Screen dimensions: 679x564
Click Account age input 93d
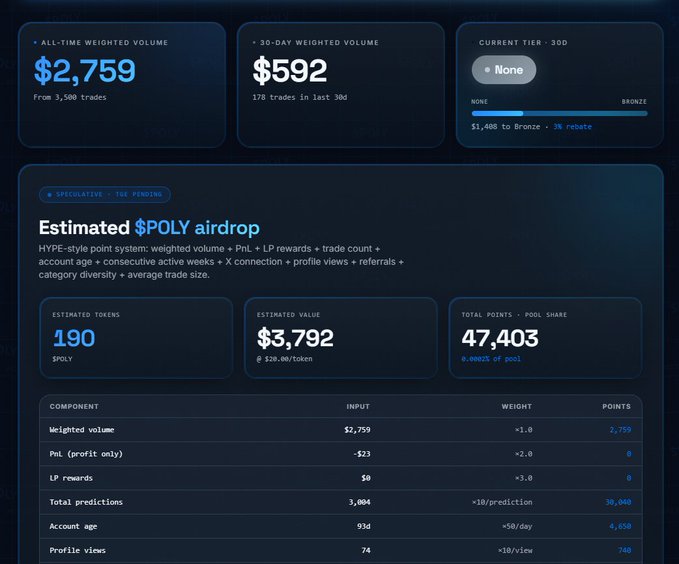[x=364, y=526]
